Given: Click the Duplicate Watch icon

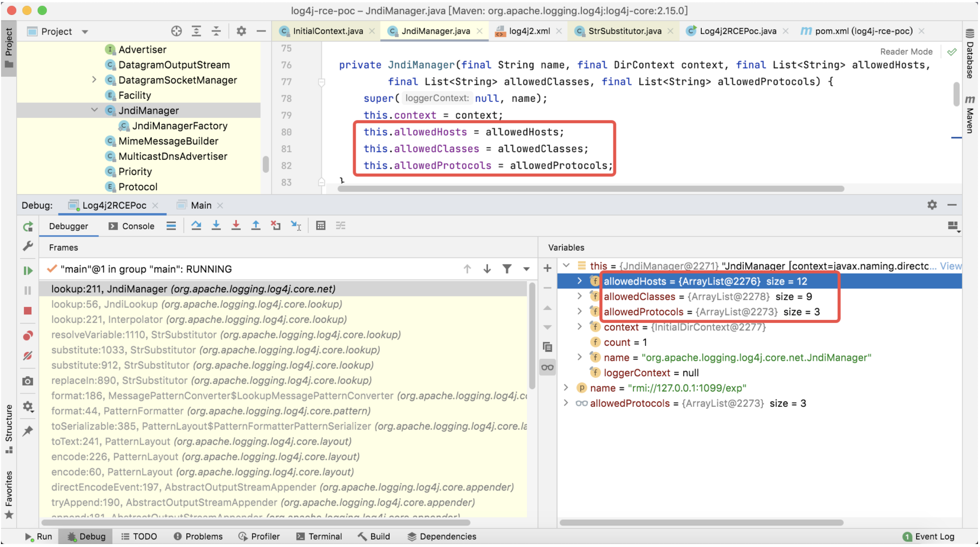Looking at the screenshot, I should pos(547,347).
